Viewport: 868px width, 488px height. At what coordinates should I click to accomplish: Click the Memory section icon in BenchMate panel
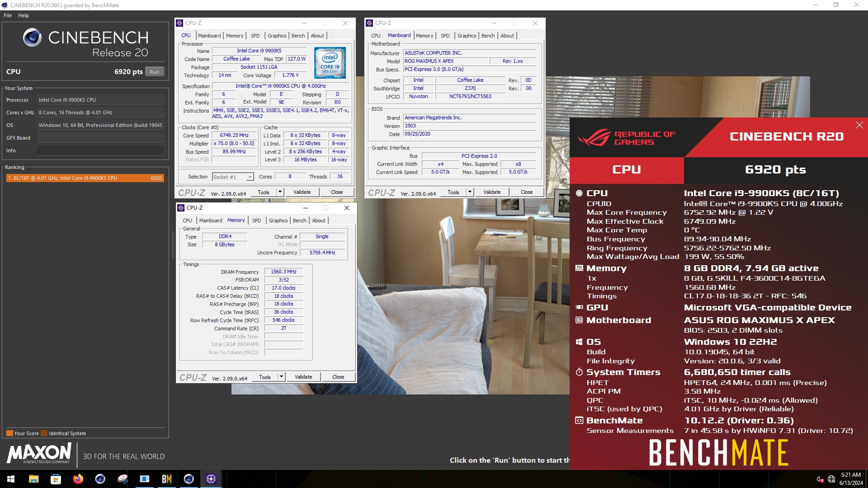tap(579, 268)
